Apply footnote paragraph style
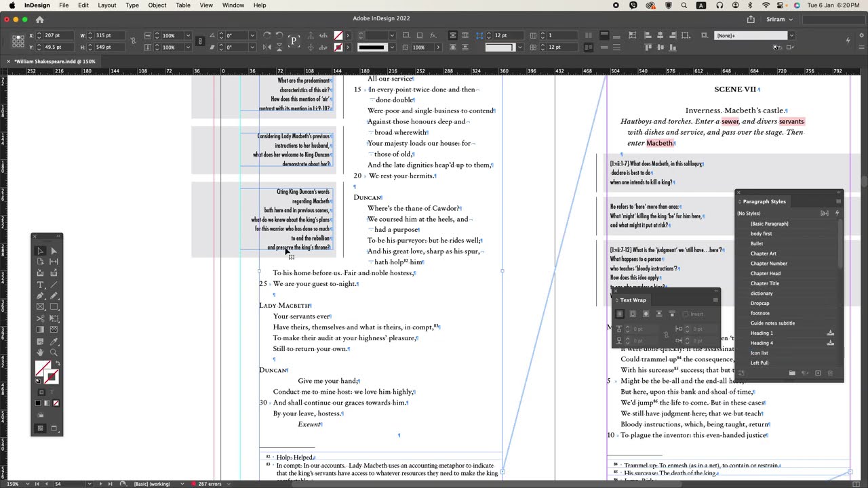The height and width of the screenshot is (488, 868). click(759, 313)
